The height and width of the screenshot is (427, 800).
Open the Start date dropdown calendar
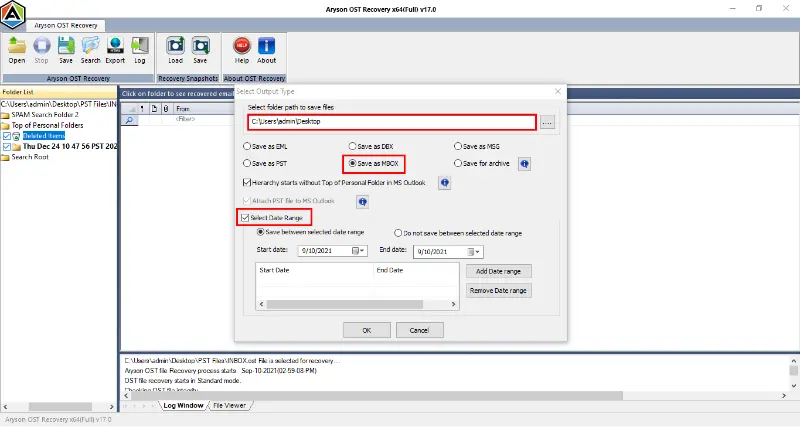[359, 251]
